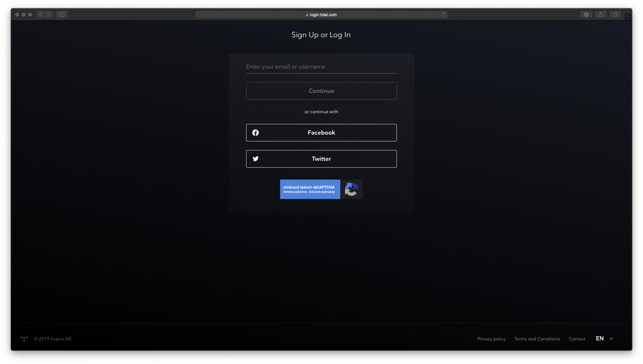The height and width of the screenshot is (364, 643).
Task: Open the Terms and Conditions link
Action: [x=537, y=339]
